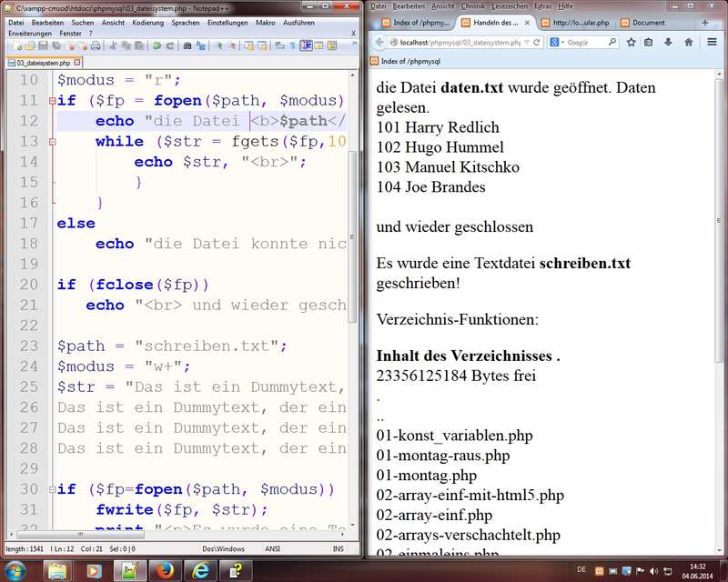
Task: Click the Cut scissors icon in Notepad++
Action: (x=112, y=45)
